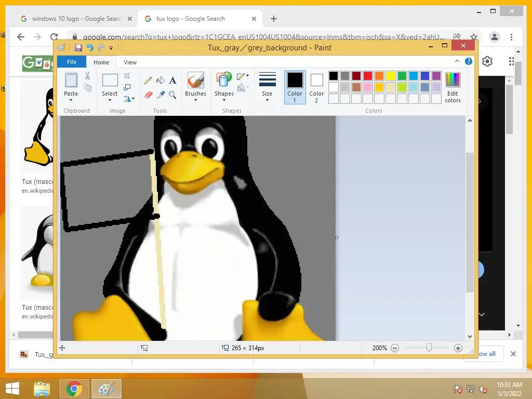Open a new Chrome tab with plus
Screen dimensions: 532x399
click(274, 19)
